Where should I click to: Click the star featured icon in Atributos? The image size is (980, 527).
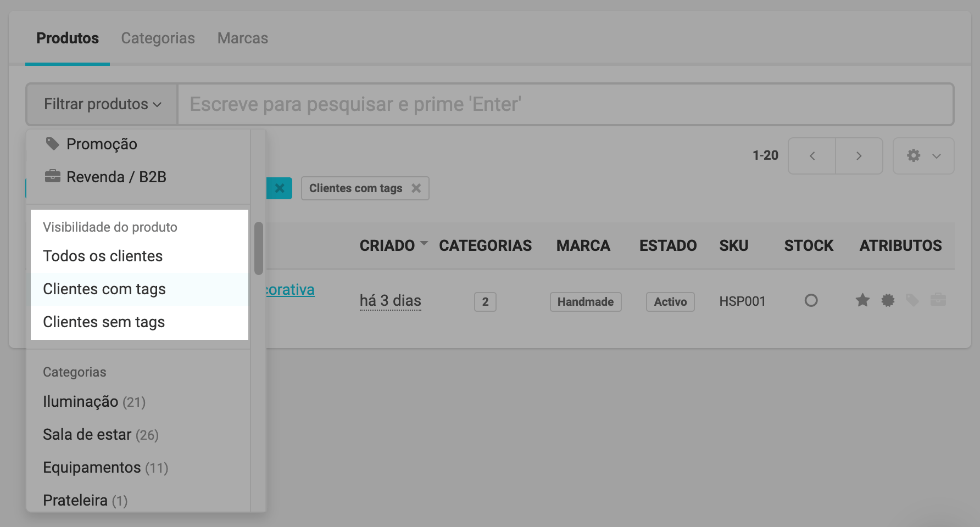click(x=862, y=300)
